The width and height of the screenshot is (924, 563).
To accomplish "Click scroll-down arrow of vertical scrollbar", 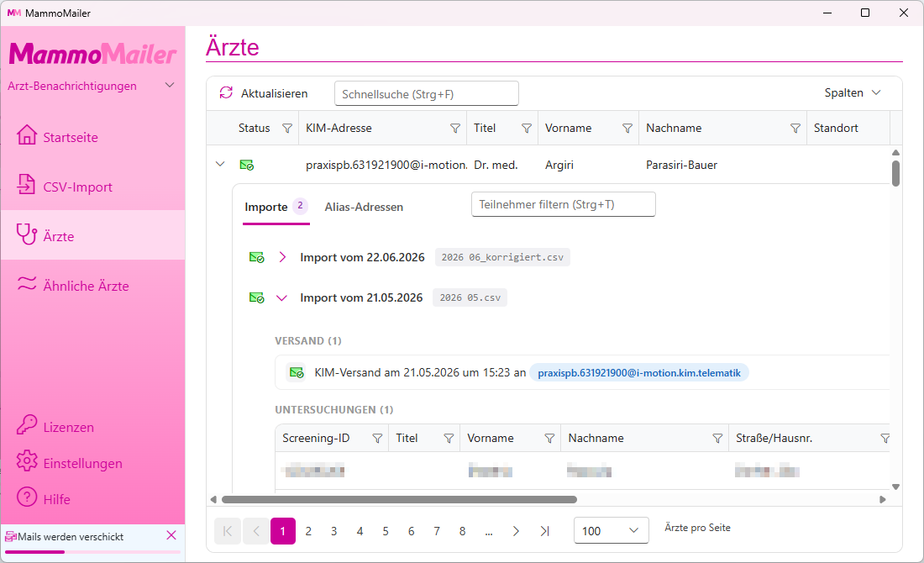I will pyautogui.click(x=895, y=487).
